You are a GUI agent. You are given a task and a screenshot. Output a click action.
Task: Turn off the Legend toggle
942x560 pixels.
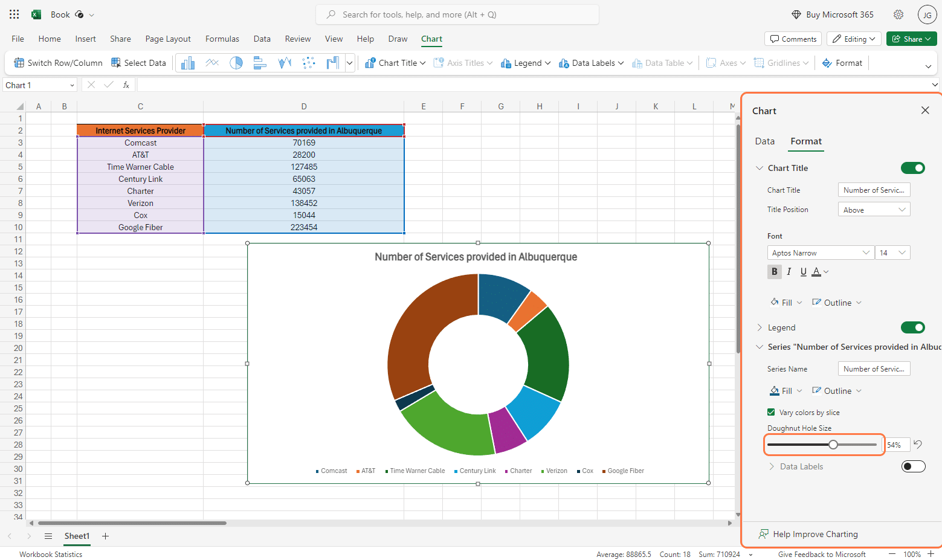tap(913, 327)
